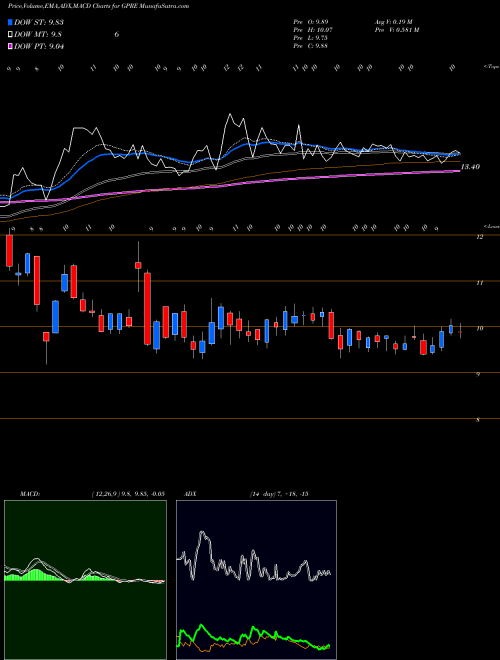Click the blue DOW ST legend swatch

click(10, 22)
